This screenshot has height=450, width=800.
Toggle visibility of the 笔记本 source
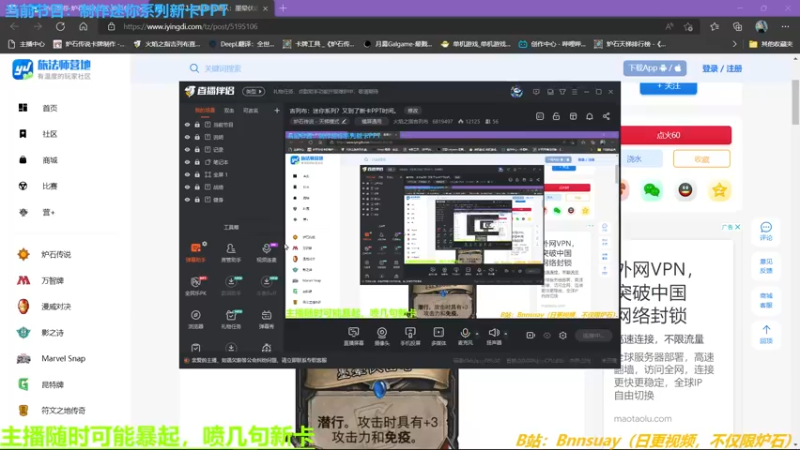click(x=187, y=162)
